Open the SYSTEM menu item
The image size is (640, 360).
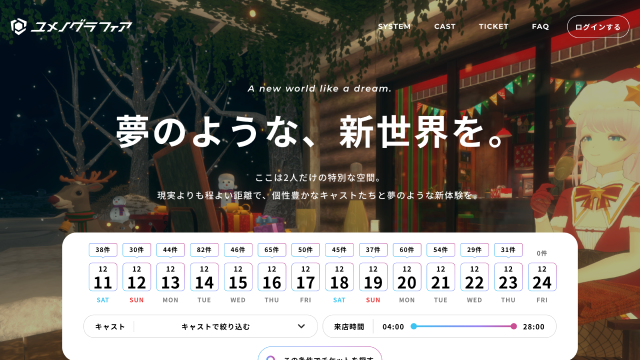394,27
